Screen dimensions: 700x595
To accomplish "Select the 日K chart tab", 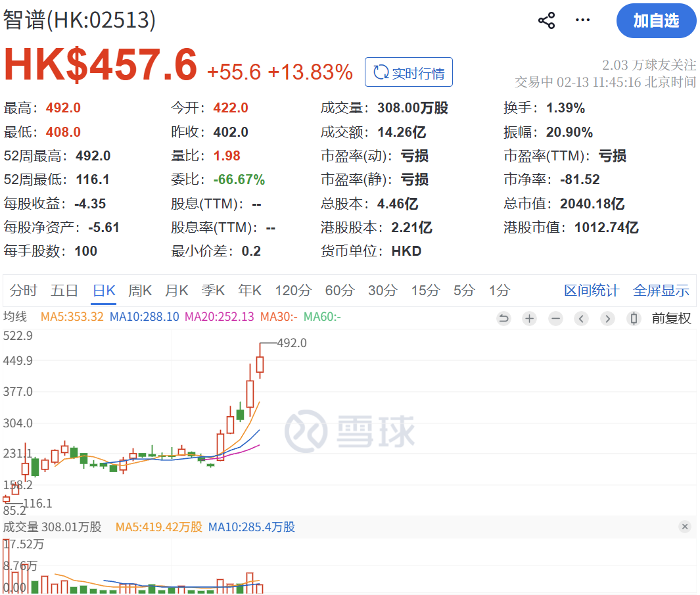I will (104, 291).
